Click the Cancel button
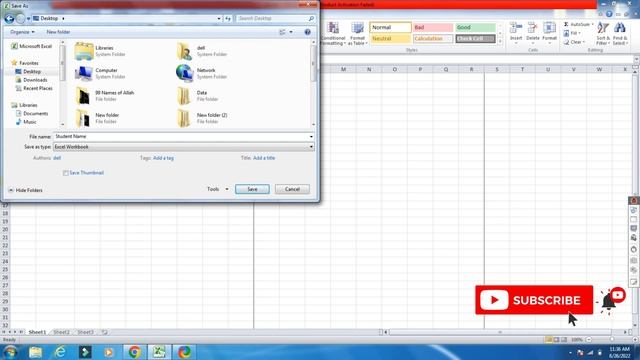 tap(292, 189)
